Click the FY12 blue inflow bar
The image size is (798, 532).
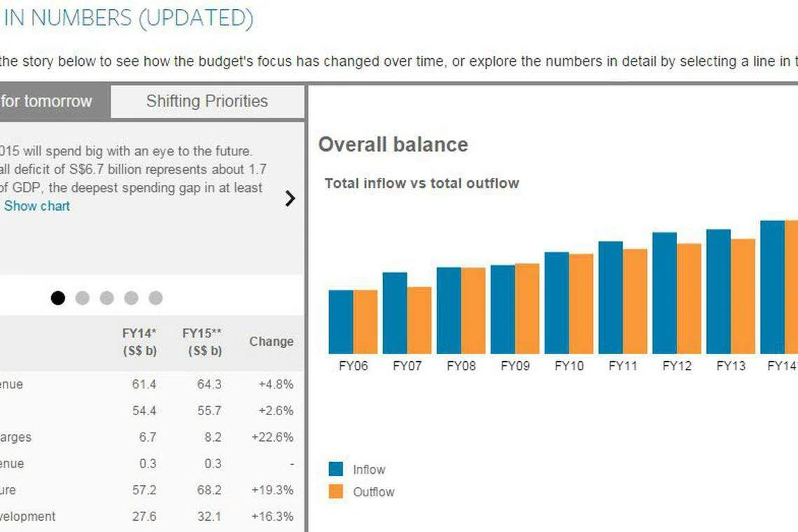coord(664,293)
